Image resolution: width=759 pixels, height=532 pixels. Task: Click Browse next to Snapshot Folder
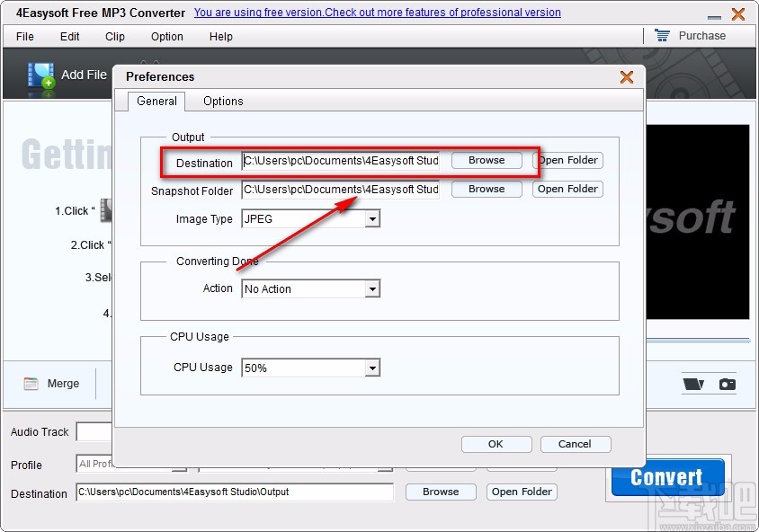point(487,189)
